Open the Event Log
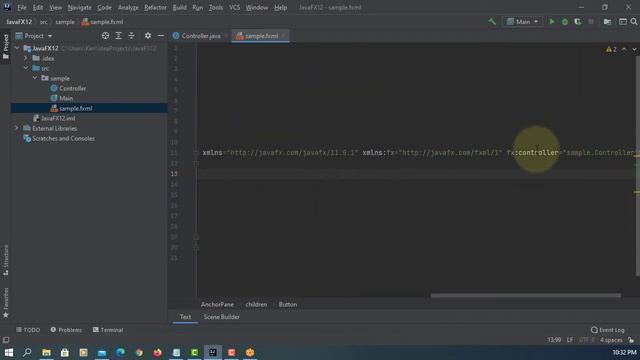 pos(607,330)
